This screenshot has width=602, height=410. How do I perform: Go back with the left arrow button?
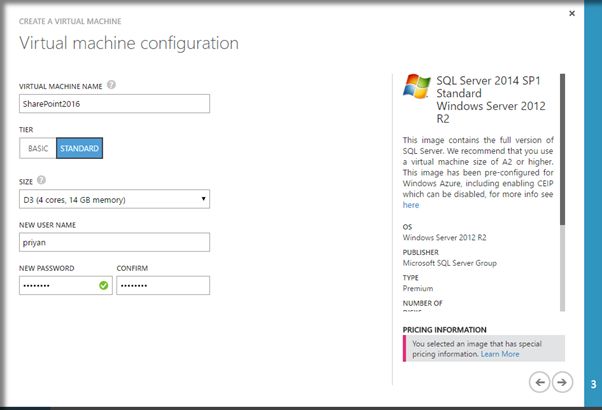540,381
